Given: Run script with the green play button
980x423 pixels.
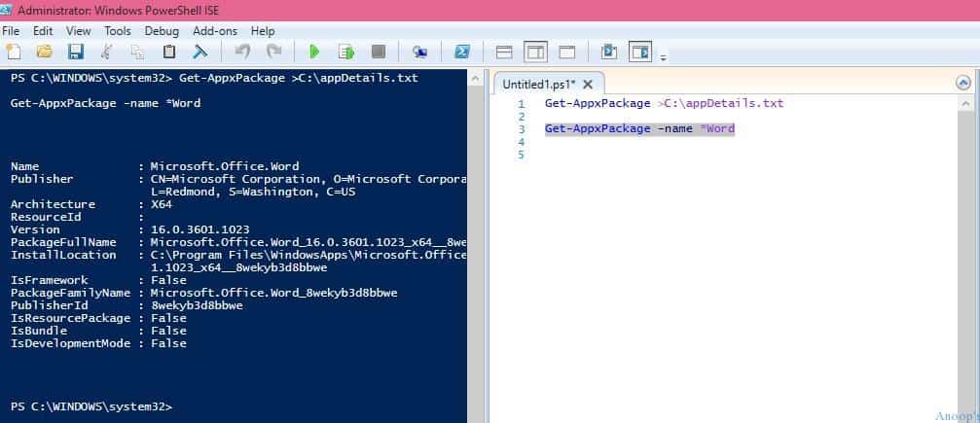Looking at the screenshot, I should coord(315,52).
